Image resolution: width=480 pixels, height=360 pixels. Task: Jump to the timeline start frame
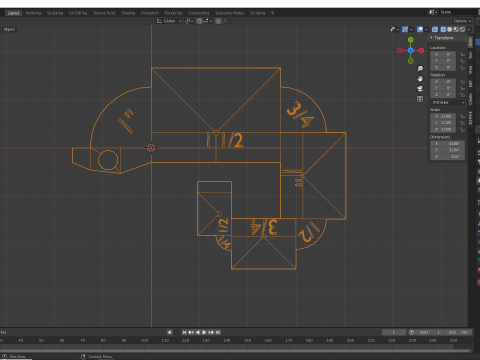184,332
